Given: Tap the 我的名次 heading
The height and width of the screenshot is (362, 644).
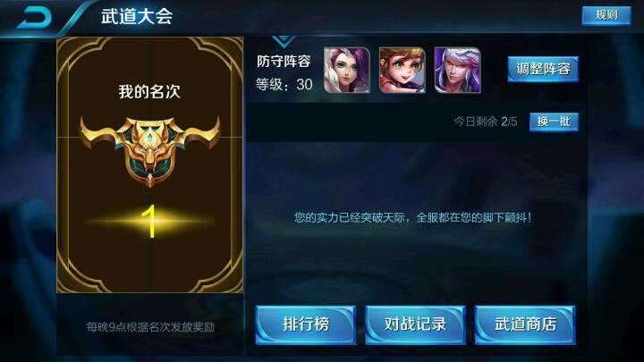Looking at the screenshot, I should click(149, 91).
